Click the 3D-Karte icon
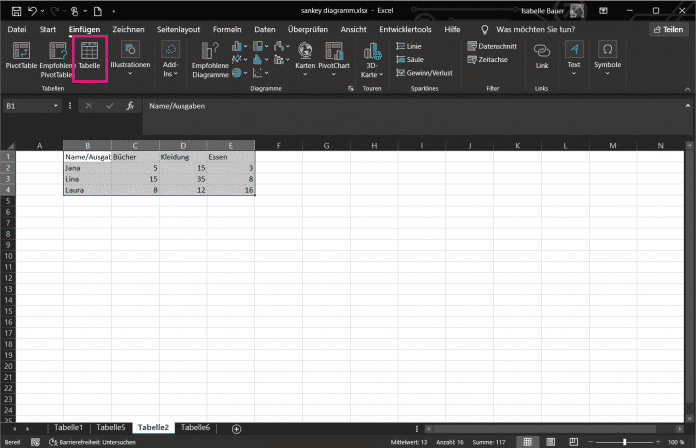The image size is (696, 448). click(x=371, y=60)
